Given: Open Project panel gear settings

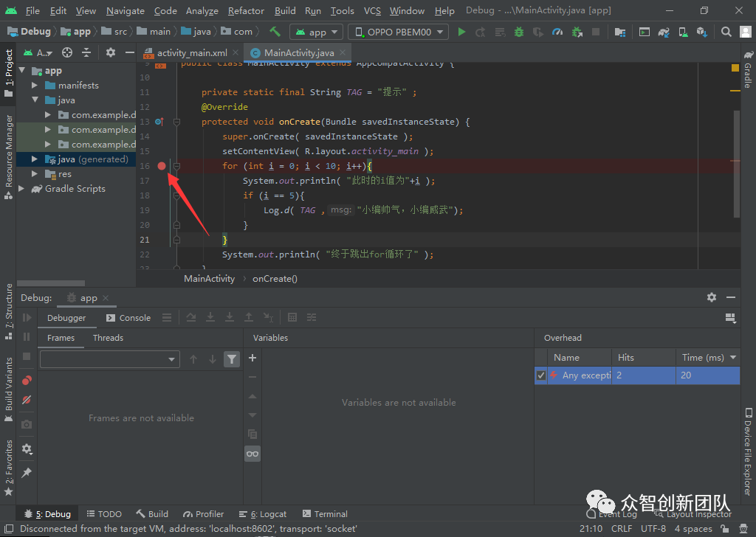Looking at the screenshot, I should coord(111,52).
